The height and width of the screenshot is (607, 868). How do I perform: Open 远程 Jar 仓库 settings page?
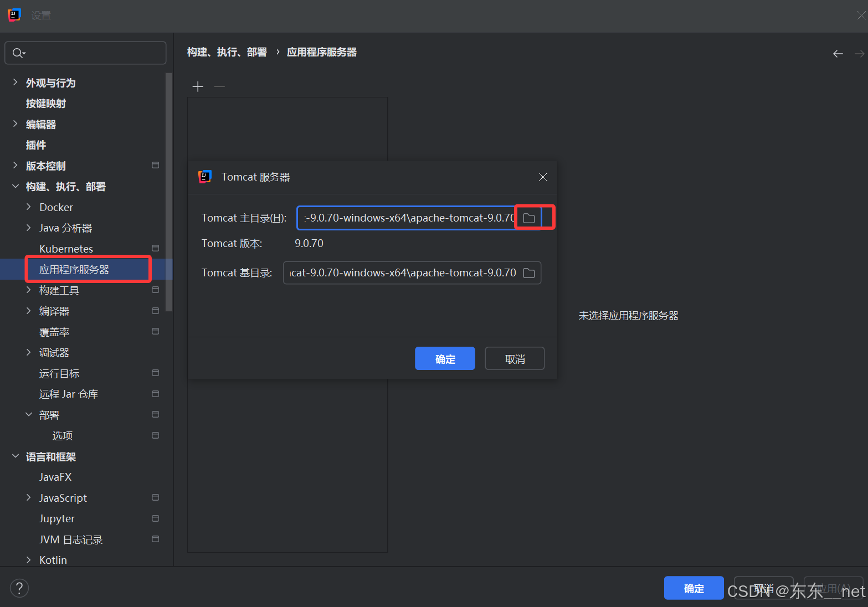point(69,394)
